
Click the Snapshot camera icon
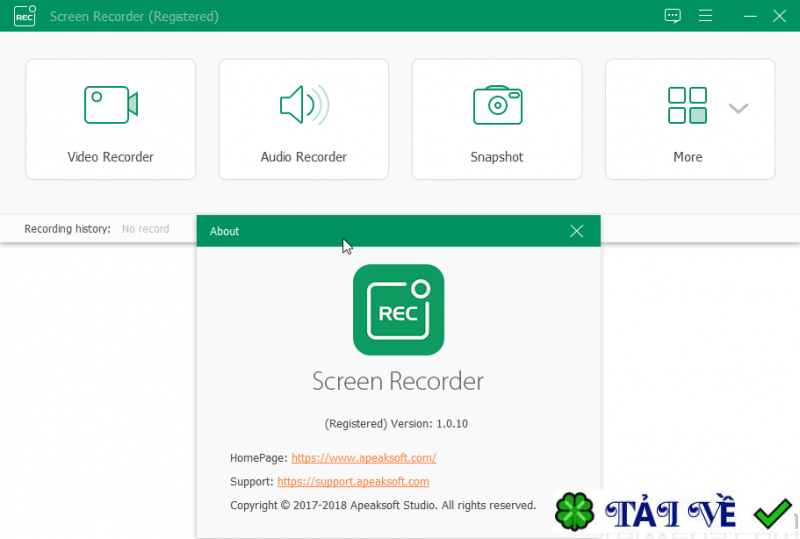pos(497,105)
